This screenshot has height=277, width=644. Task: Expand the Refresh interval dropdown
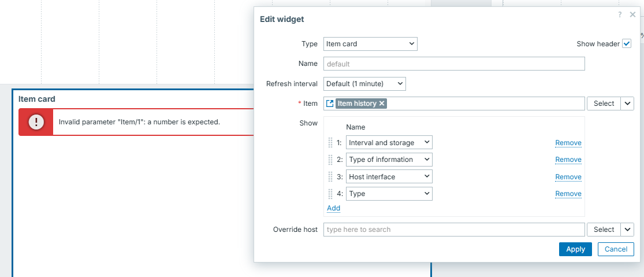(x=364, y=84)
